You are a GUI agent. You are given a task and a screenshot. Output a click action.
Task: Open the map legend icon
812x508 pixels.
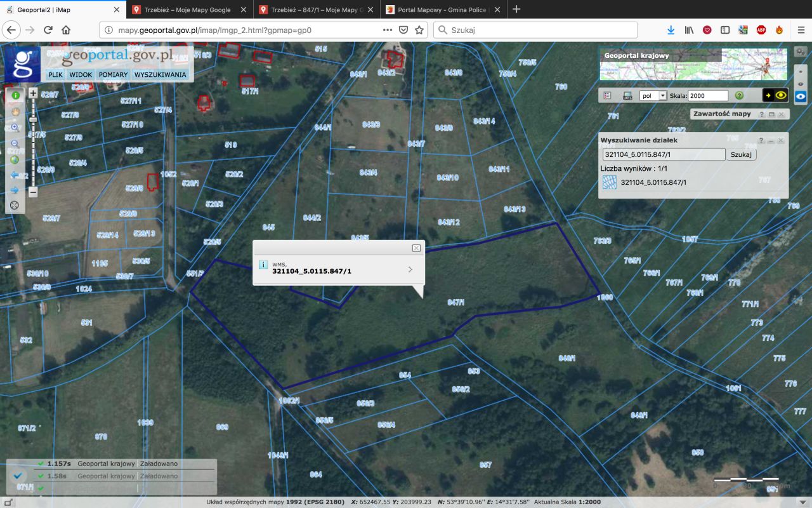pyautogui.click(x=607, y=95)
